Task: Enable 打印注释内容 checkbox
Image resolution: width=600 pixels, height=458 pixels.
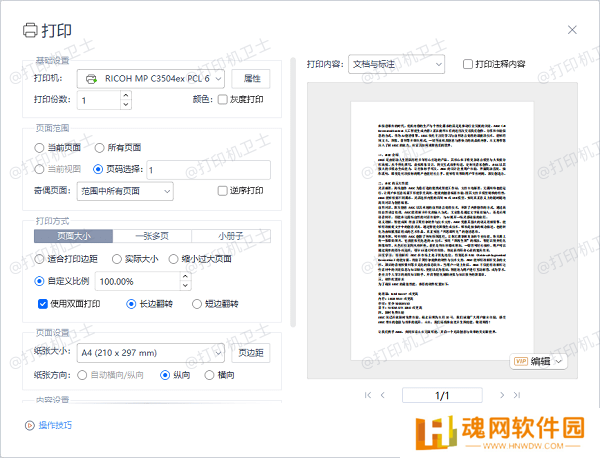Action: (x=468, y=64)
